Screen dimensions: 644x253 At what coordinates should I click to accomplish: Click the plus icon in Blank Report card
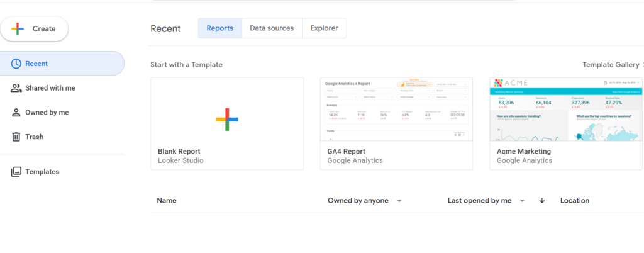click(227, 120)
